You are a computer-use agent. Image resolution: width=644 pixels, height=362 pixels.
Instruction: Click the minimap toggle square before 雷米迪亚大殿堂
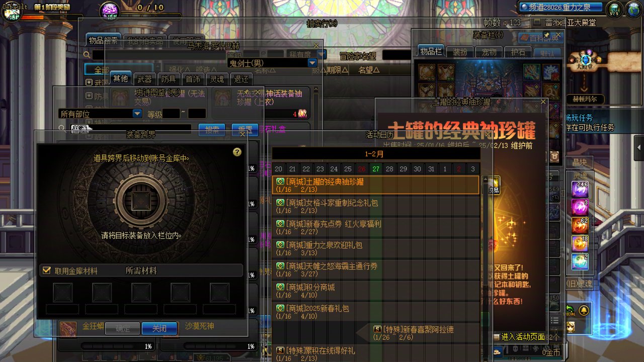(x=537, y=23)
